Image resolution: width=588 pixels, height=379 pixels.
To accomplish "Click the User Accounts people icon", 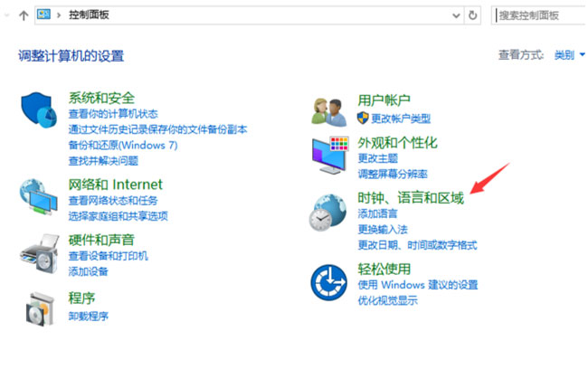I will tap(329, 112).
